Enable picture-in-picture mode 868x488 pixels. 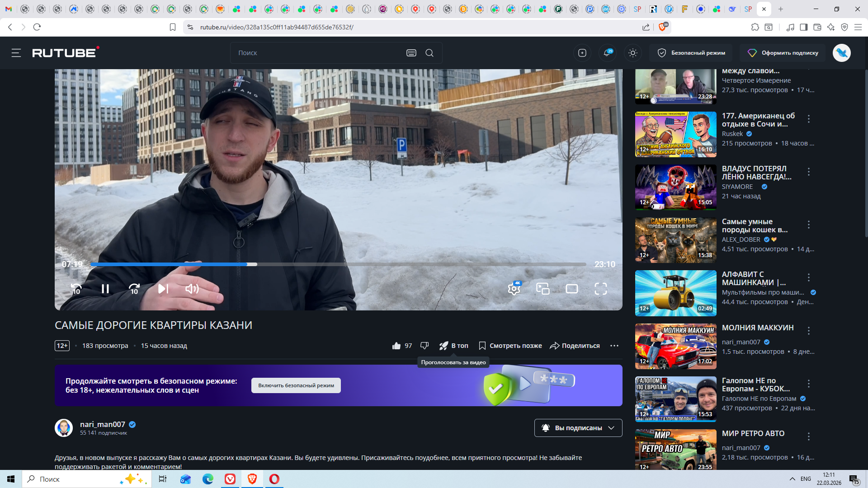pos(542,289)
